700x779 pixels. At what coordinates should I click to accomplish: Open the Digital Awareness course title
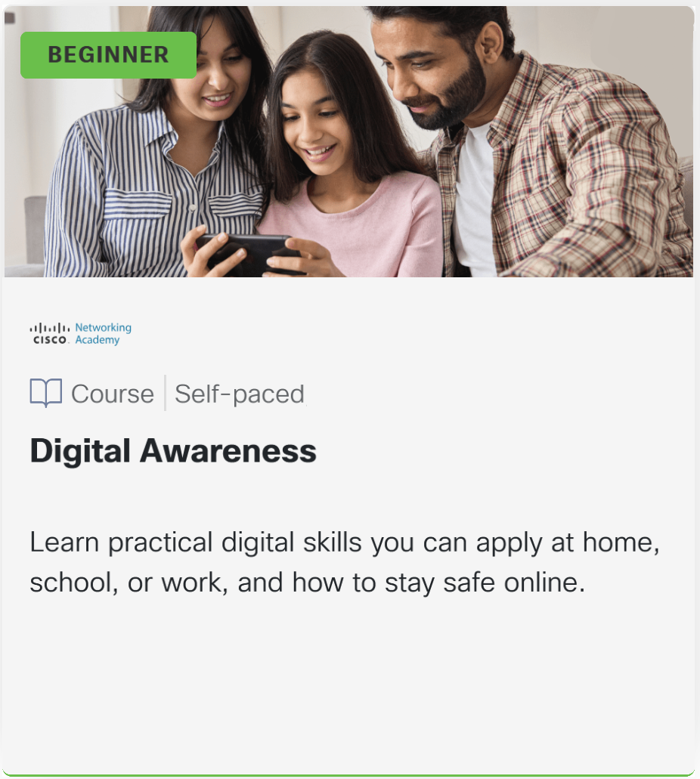pyautogui.click(x=173, y=450)
